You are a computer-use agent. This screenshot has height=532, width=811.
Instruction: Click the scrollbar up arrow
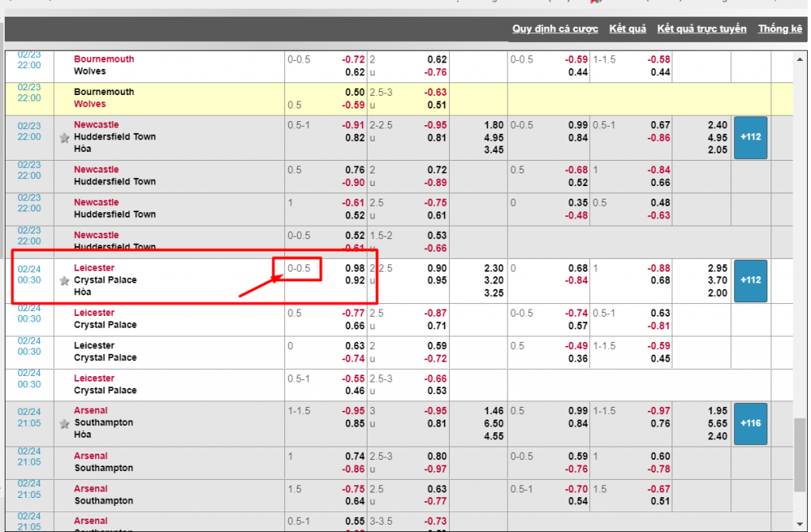[800, 59]
